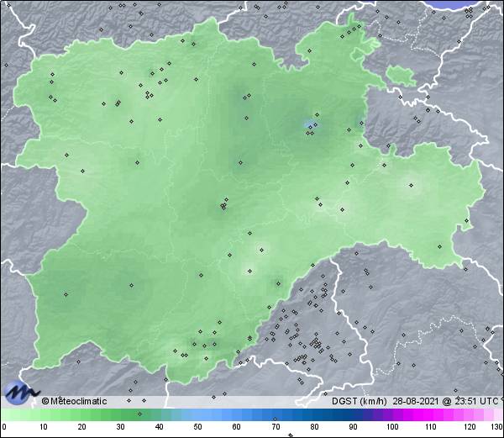Screen dimensions: 504x438
Task: Click the DGST (km/h) label
Action: tap(359, 401)
